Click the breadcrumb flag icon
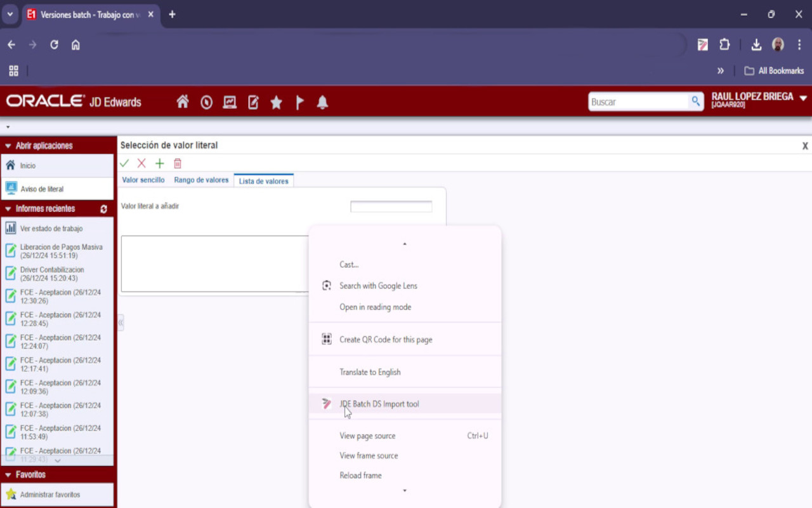Screen dimensions: 812x508 (299, 102)
